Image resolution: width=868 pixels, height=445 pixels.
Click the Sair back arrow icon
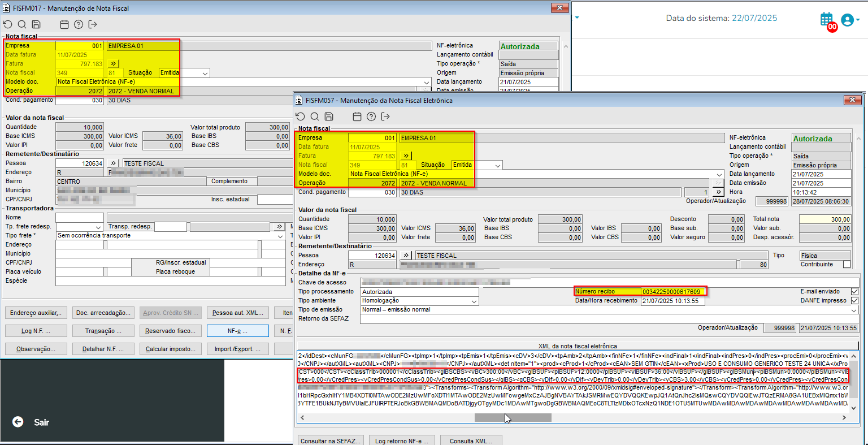pos(18,422)
